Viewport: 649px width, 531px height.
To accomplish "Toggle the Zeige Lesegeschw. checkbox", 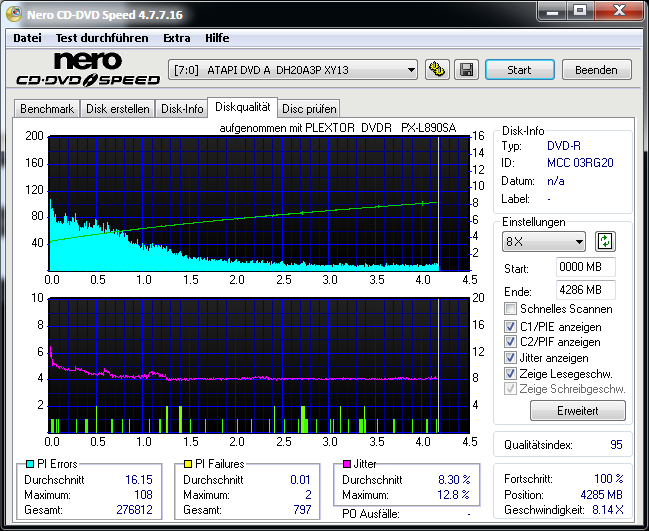I will coord(510,374).
